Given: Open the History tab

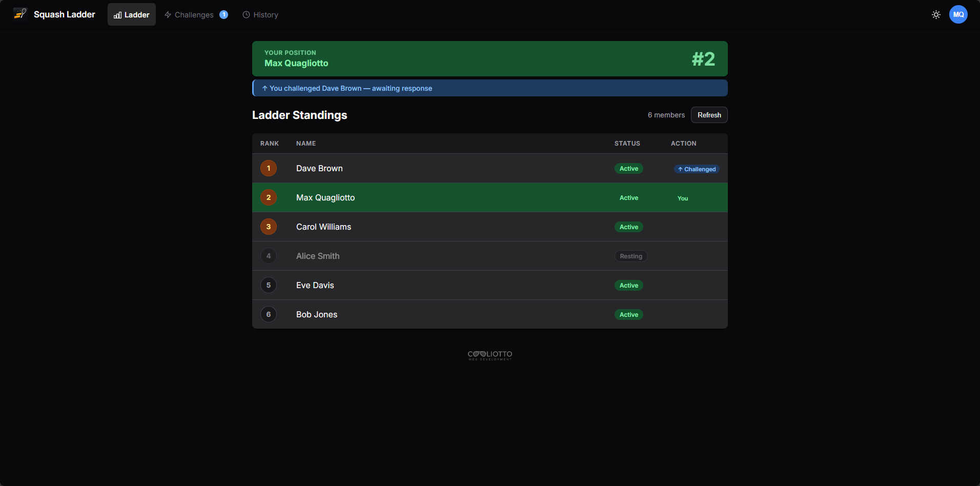Looking at the screenshot, I should [x=260, y=14].
